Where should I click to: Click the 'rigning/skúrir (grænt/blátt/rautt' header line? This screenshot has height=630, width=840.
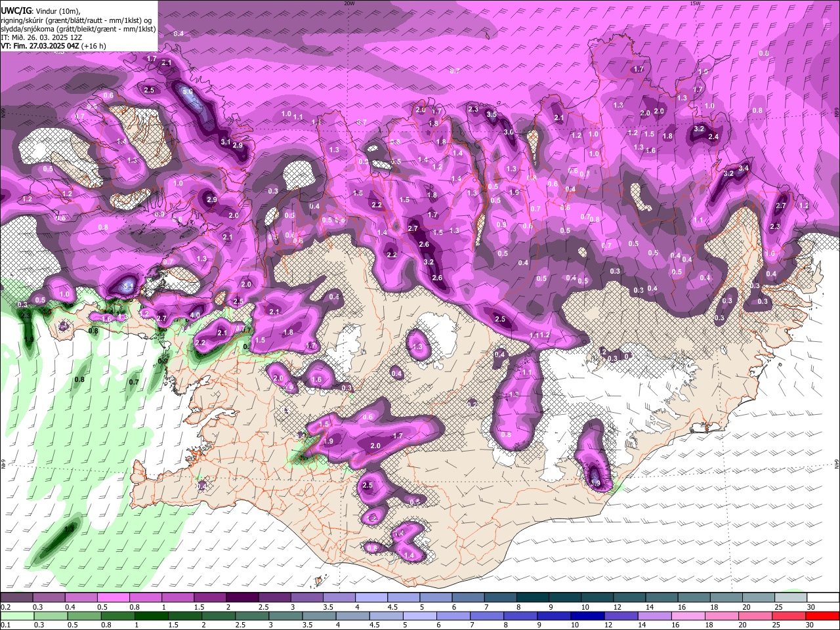(x=76, y=20)
